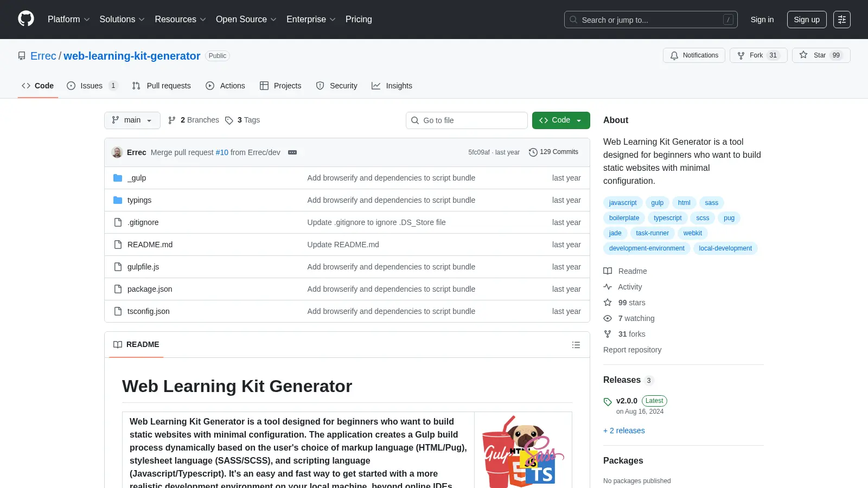Screen dimensions: 868x488
Task: Click the tags icon next to 3 Tags
Action: pos(229,120)
